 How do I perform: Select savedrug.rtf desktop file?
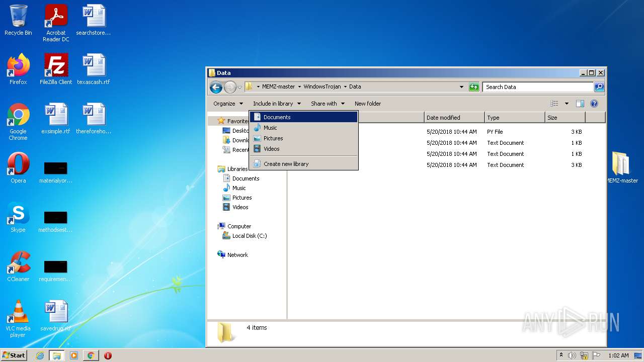point(56,315)
